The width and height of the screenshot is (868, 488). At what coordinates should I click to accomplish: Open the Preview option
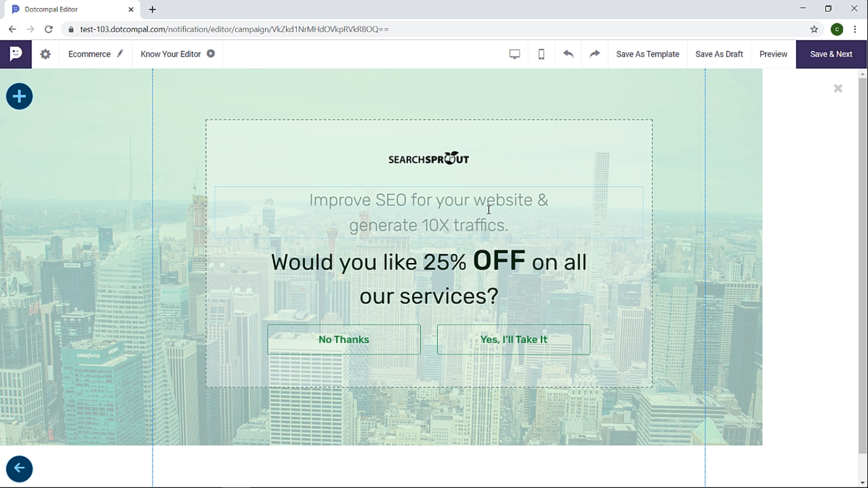tap(773, 54)
